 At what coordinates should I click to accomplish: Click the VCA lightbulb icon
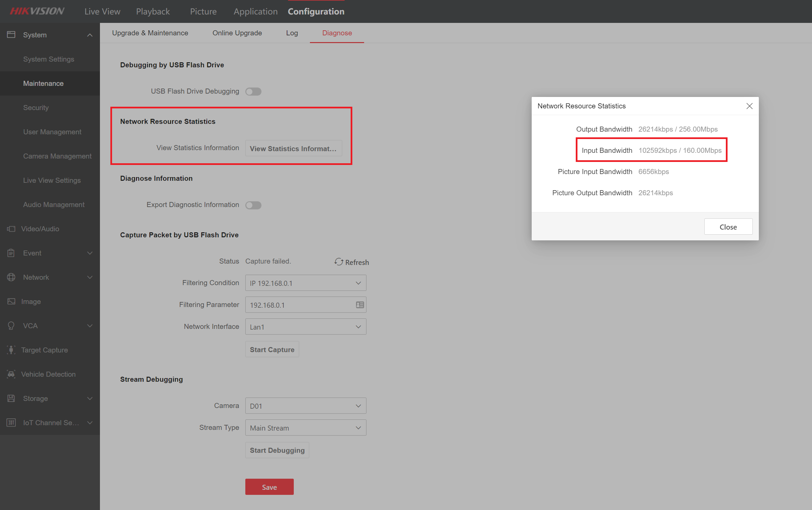click(11, 326)
